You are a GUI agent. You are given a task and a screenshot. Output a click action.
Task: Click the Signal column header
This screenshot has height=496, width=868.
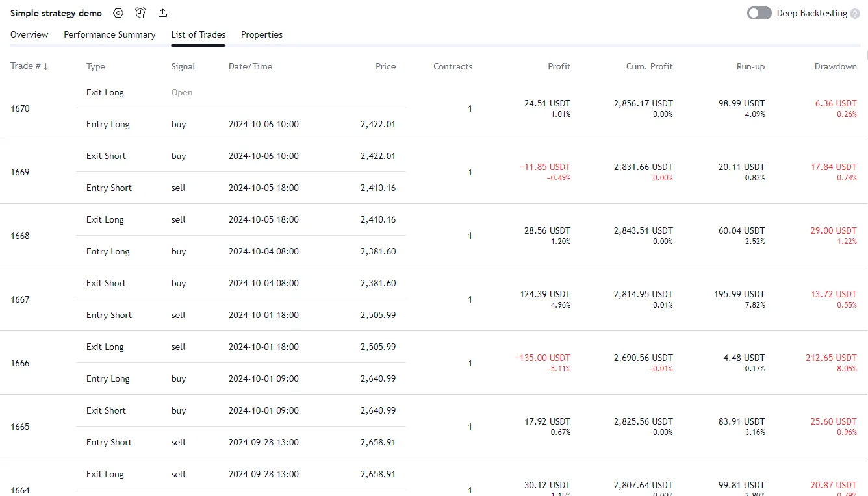pyautogui.click(x=183, y=66)
